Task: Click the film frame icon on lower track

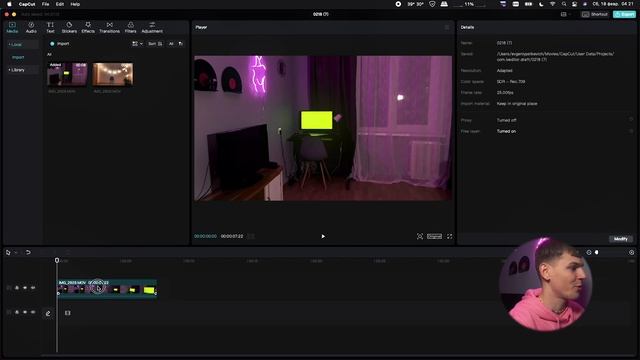Action: tap(68, 313)
